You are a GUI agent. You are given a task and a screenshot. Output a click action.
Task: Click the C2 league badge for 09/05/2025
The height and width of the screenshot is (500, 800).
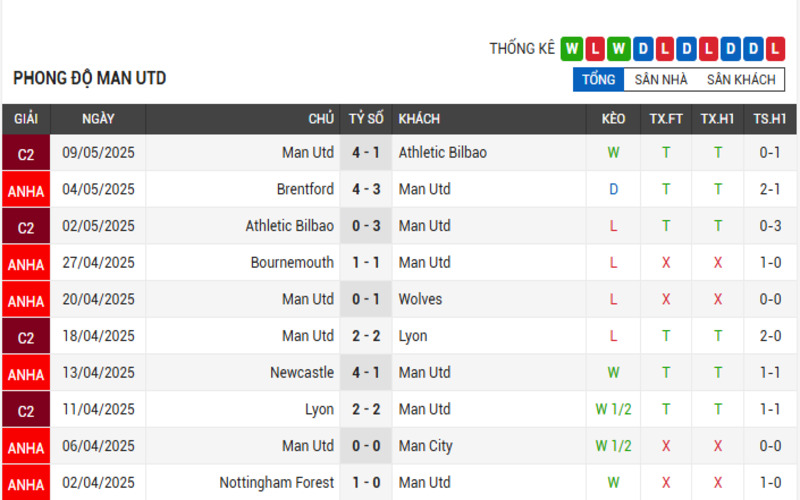click(x=26, y=153)
